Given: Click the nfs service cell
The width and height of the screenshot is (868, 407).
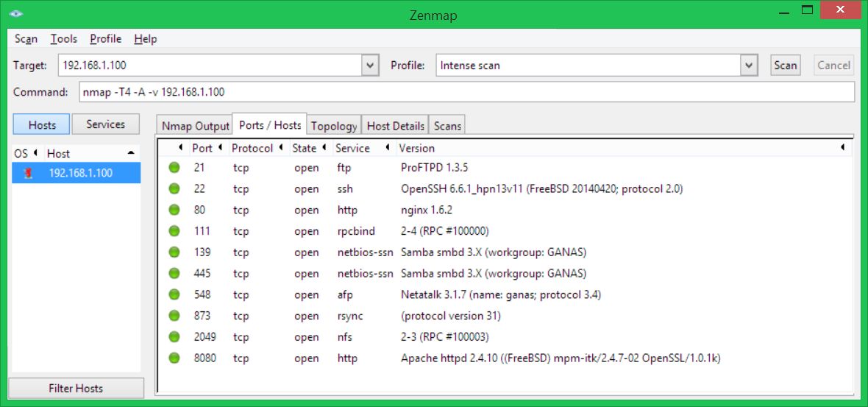Looking at the screenshot, I should click(345, 336).
